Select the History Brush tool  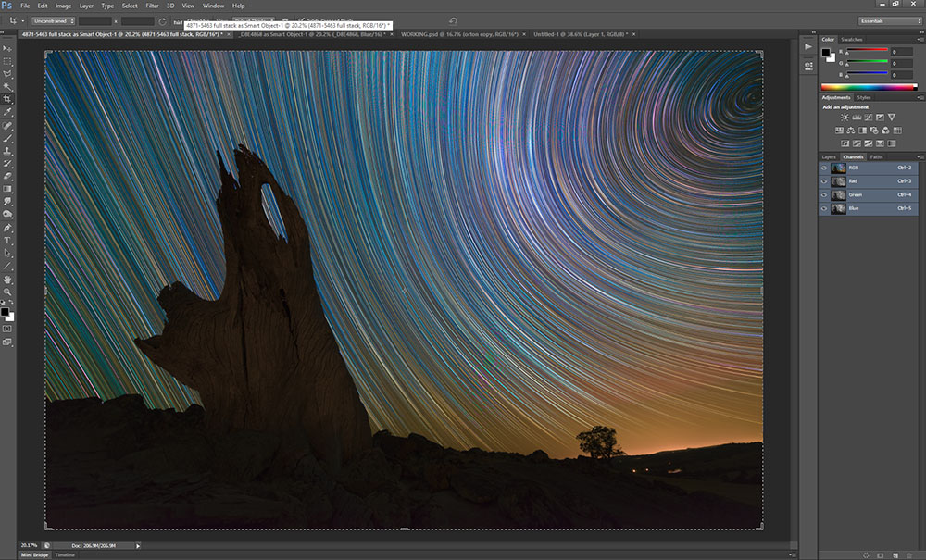click(x=7, y=164)
